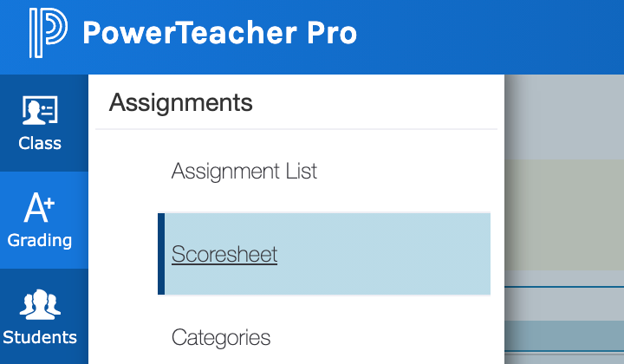Open Categories from the Assignments menu
This screenshot has width=624, height=364.
(221, 338)
